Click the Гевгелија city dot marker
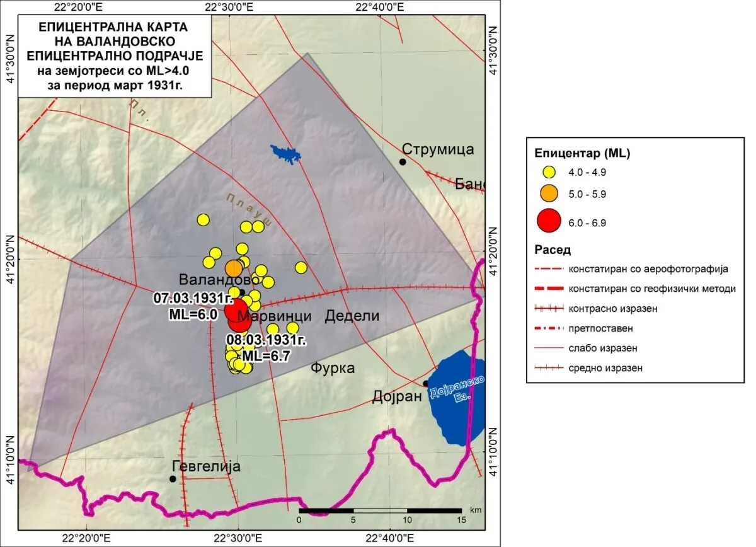This screenshot has width=756, height=547. click(x=173, y=479)
